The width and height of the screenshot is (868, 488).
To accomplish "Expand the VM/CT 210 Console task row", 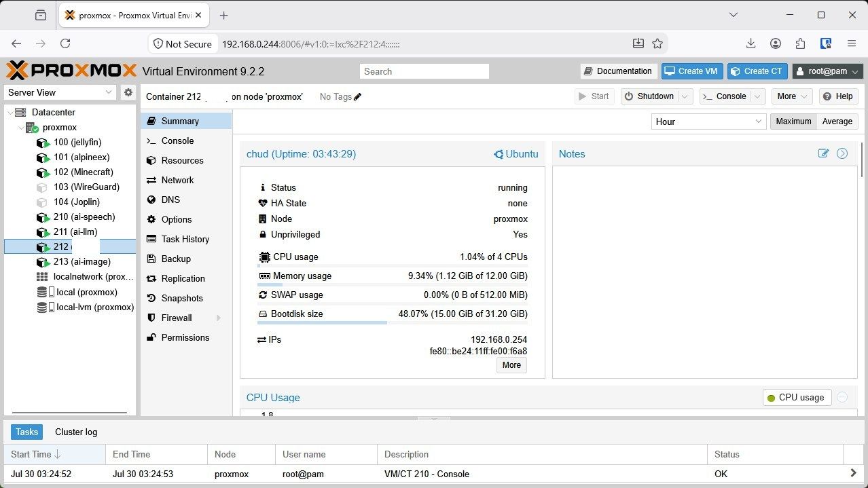I will coord(853,473).
